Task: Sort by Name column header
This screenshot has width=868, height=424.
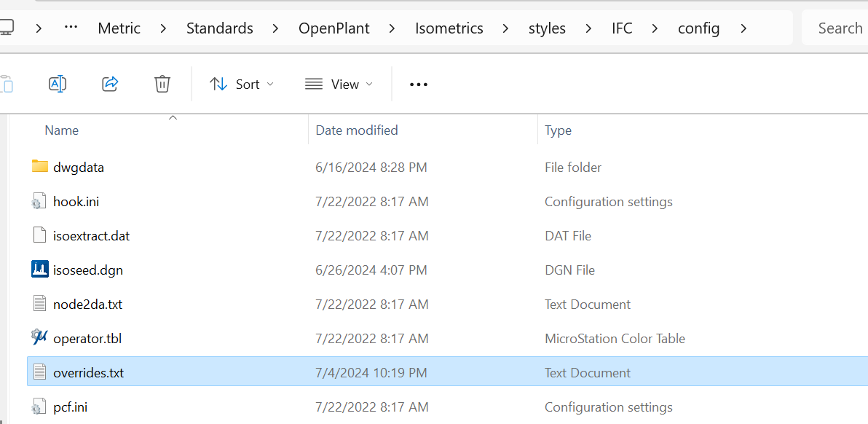Action: tap(62, 130)
